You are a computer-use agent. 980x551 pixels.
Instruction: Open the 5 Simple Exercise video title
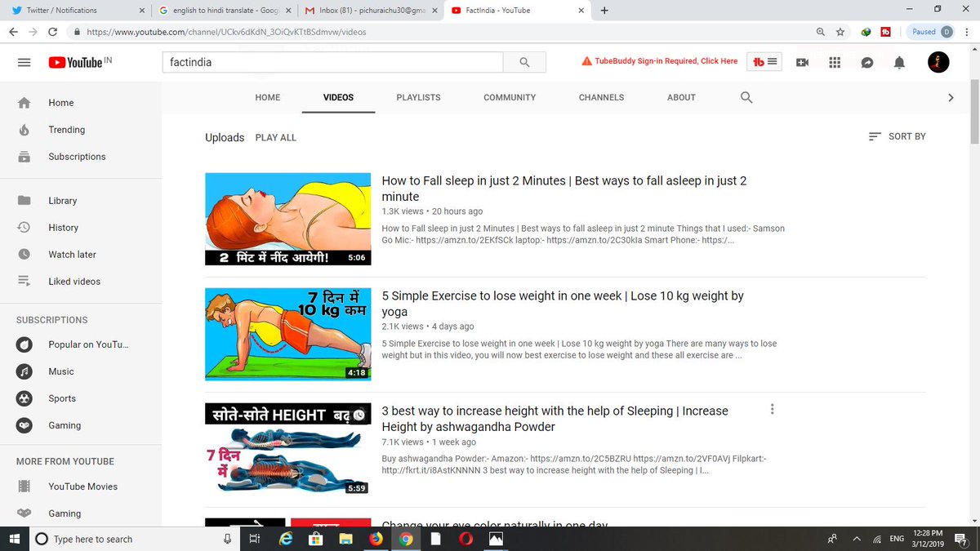pyautogui.click(x=563, y=304)
